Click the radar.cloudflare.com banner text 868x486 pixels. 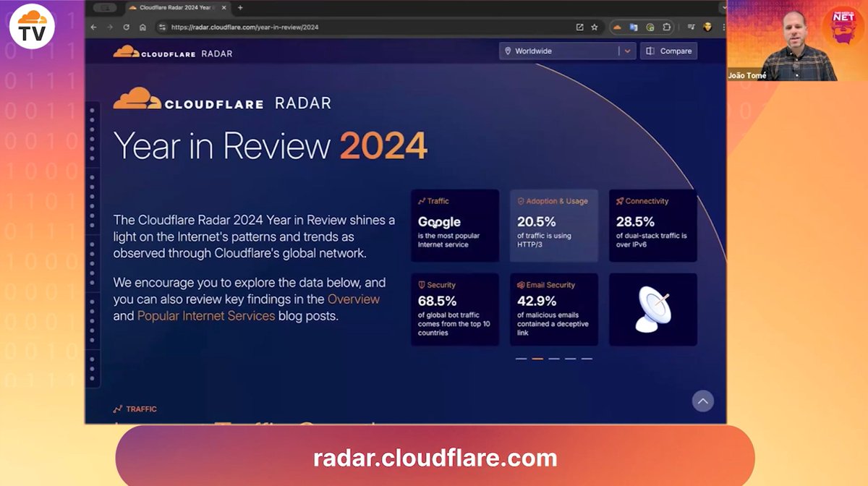click(435, 458)
